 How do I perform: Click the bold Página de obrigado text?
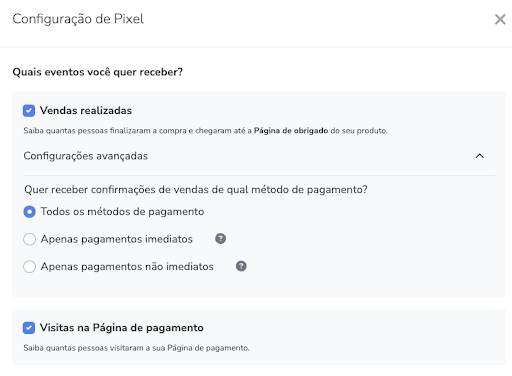tap(291, 131)
